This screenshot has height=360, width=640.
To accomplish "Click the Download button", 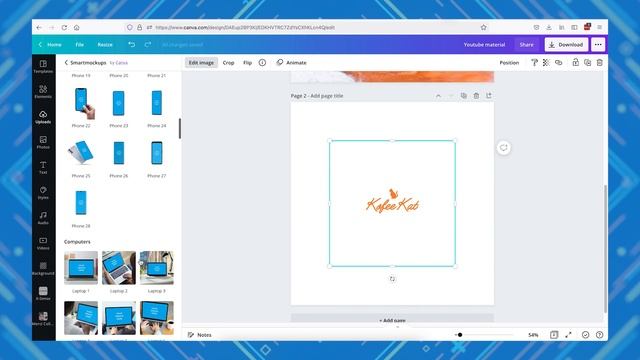I will coord(567,44).
